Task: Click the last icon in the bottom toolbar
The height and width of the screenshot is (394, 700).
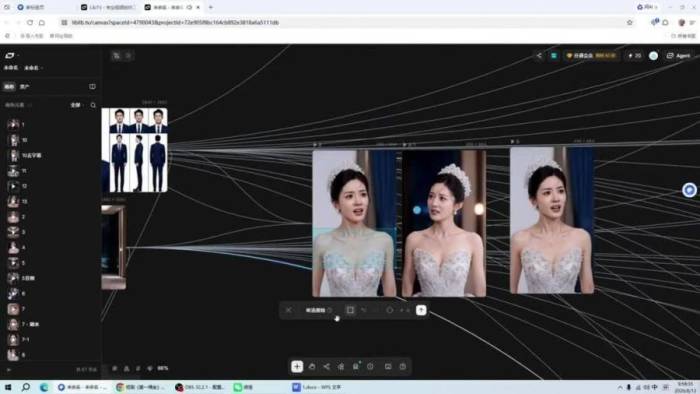Action: point(403,366)
